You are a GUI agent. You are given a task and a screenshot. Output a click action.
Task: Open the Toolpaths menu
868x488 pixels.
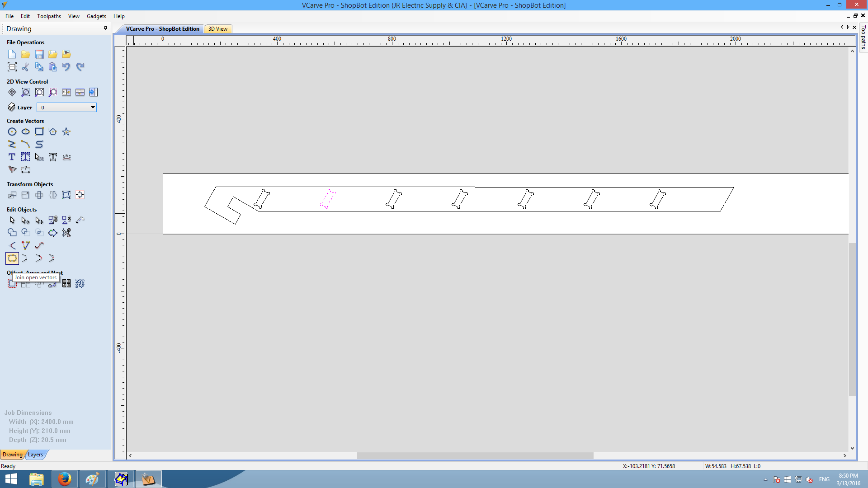(49, 16)
